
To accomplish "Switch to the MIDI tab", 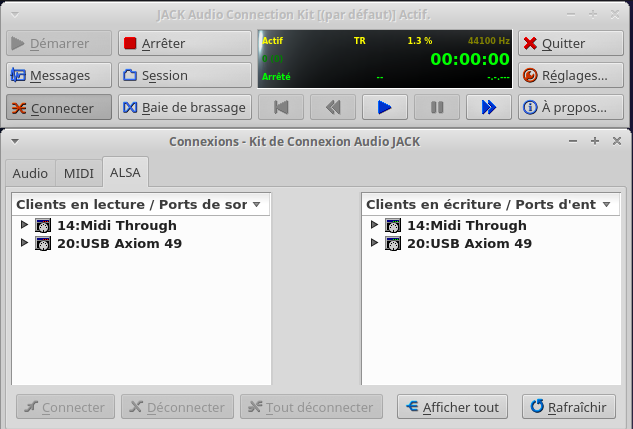I will 78,173.
